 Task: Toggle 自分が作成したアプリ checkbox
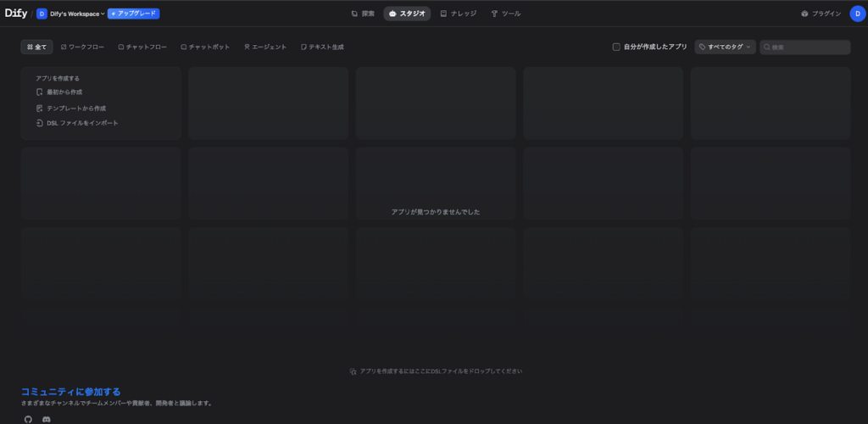point(616,47)
